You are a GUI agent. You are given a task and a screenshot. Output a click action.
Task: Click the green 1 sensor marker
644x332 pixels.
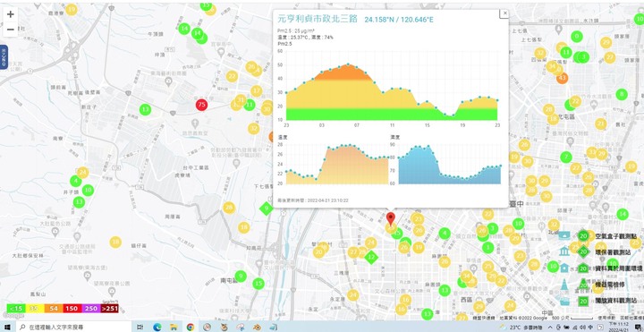pyautogui.click(x=487, y=247)
